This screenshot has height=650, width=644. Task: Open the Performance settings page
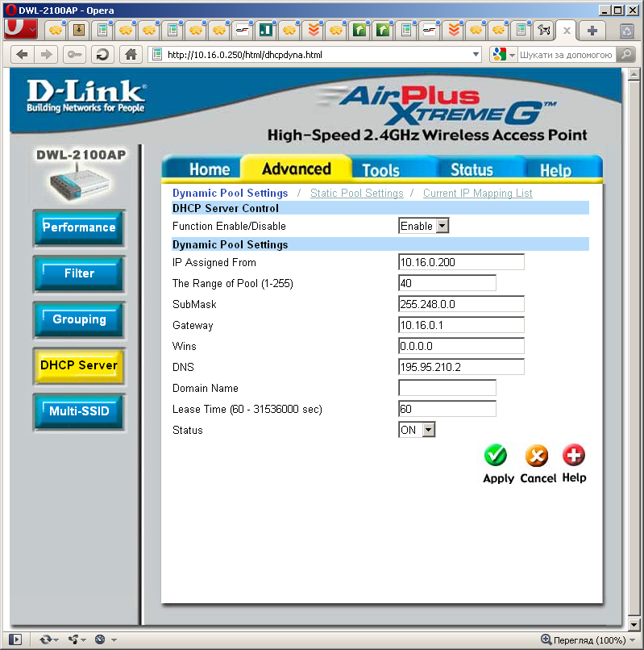79,227
